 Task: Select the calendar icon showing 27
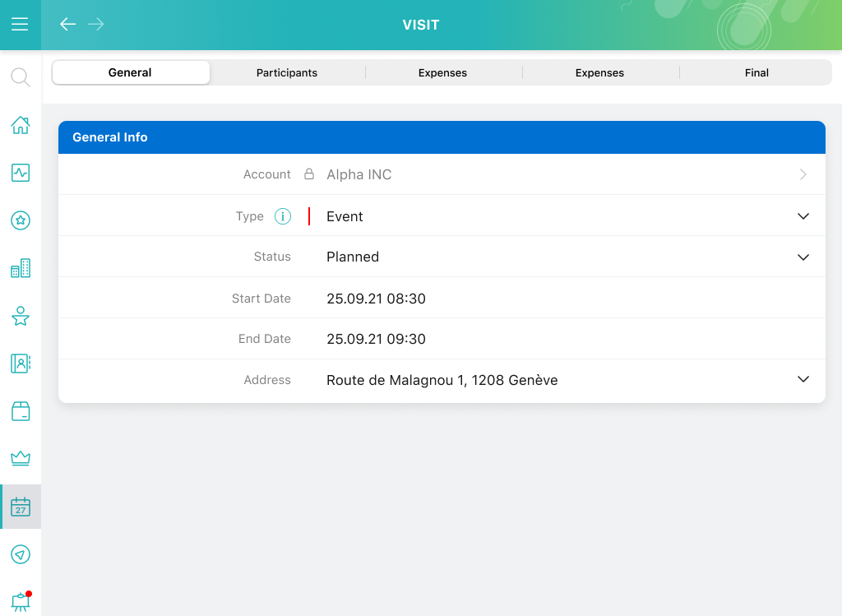point(20,507)
